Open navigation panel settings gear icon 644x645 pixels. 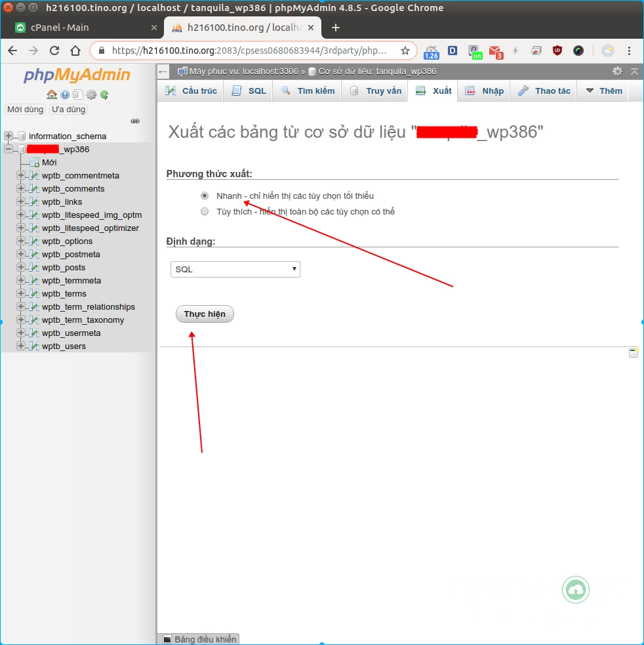91,94
